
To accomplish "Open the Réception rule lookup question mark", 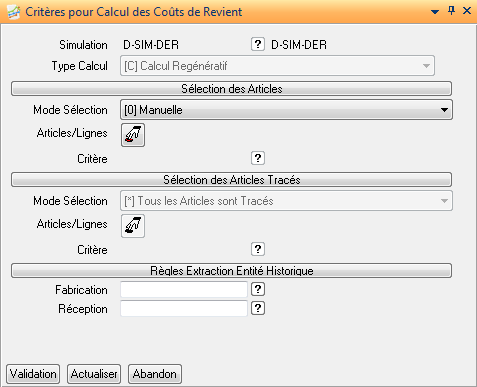I will tap(258, 308).
